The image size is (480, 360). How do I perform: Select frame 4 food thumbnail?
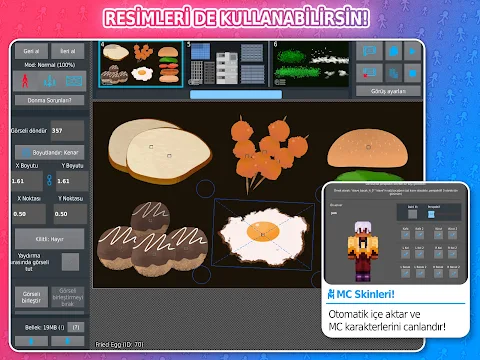click(x=141, y=64)
